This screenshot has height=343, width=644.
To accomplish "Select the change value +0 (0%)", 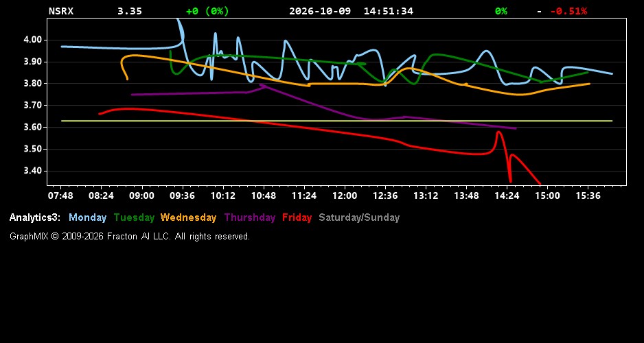I will (x=207, y=11).
